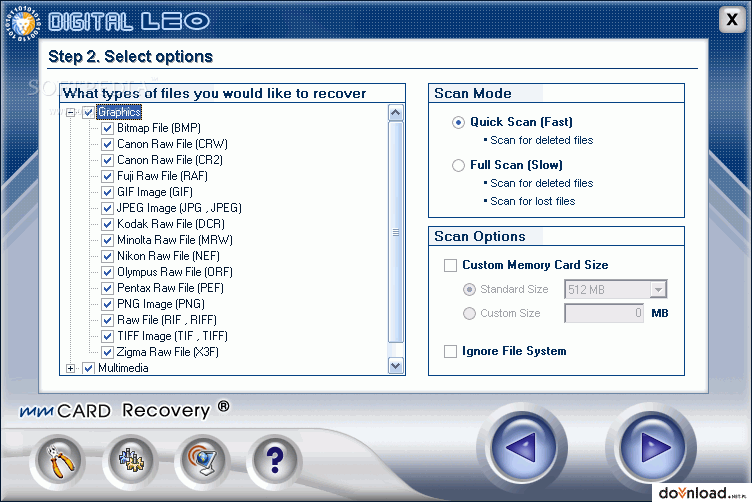
Task: Uncheck Zigma Raw File (X3F) checkbox
Action: coord(107,352)
